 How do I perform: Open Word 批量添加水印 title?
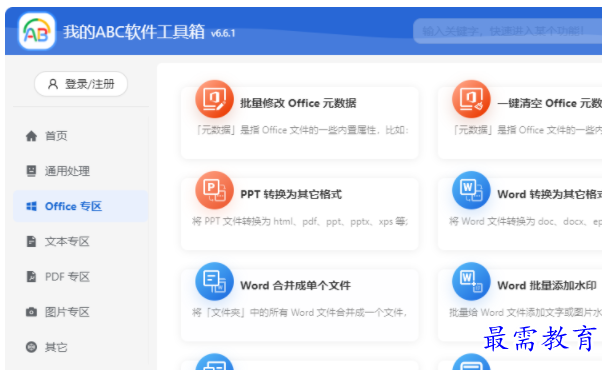coord(547,286)
